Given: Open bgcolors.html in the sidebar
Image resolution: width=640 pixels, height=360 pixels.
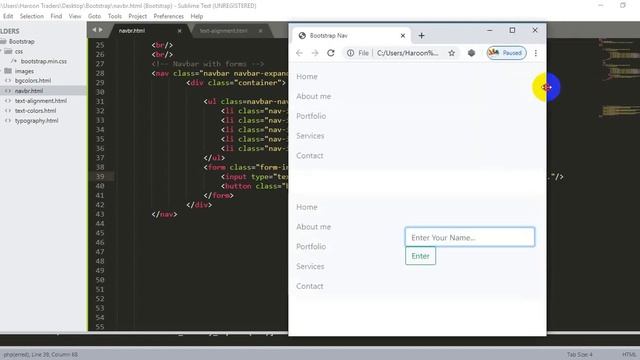Looking at the screenshot, I should click(x=33, y=81).
